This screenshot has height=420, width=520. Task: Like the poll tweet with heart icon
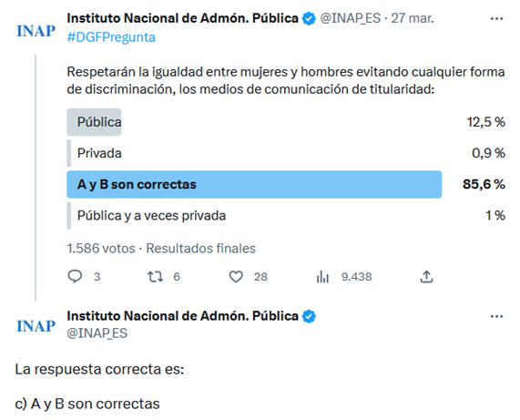pos(236,276)
